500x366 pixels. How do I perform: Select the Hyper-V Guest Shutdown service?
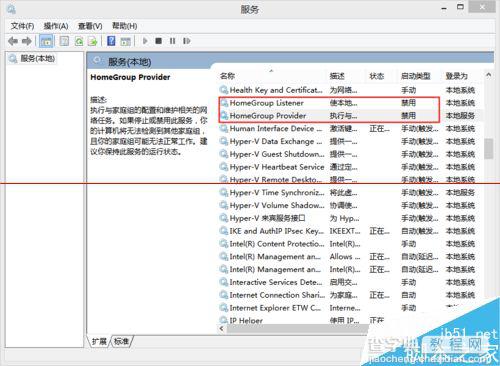click(x=277, y=154)
